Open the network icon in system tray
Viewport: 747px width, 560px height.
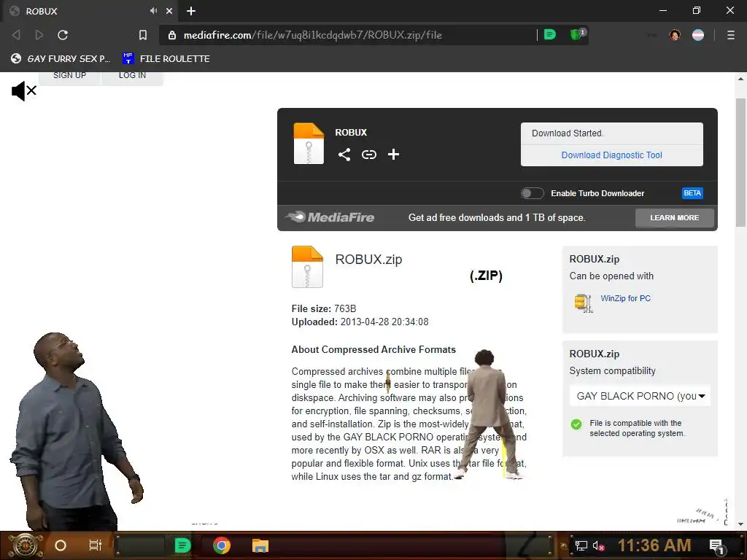[581, 545]
